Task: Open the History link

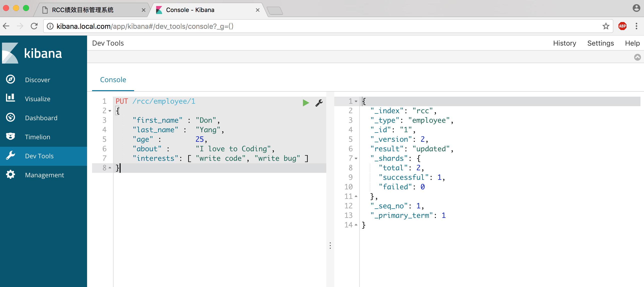Action: pos(564,43)
